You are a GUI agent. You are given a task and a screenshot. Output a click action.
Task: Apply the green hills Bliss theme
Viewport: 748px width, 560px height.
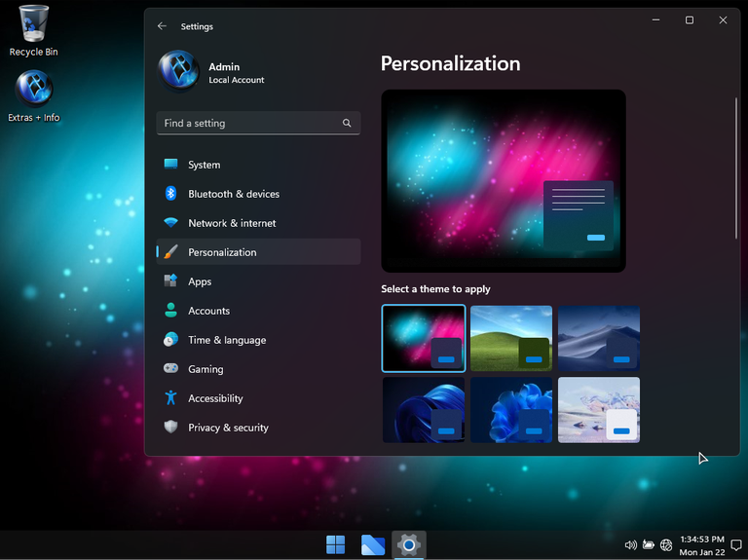[x=511, y=338]
